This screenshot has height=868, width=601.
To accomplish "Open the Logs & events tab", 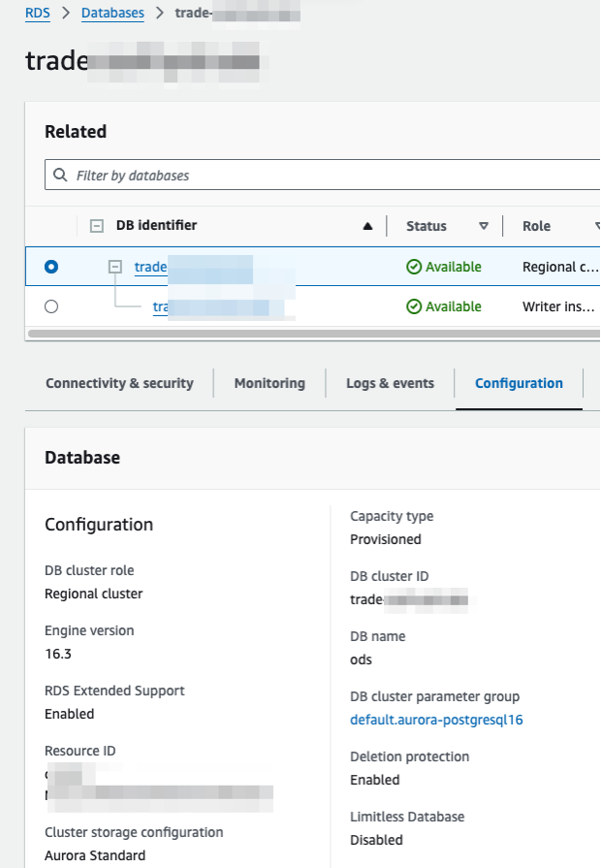I will pyautogui.click(x=390, y=383).
